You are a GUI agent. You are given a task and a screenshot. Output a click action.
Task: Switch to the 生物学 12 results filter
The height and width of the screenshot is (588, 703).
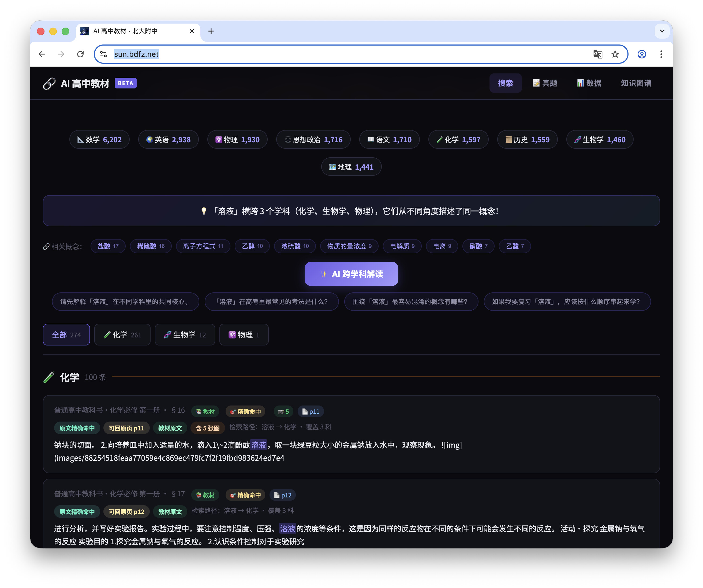tap(184, 334)
